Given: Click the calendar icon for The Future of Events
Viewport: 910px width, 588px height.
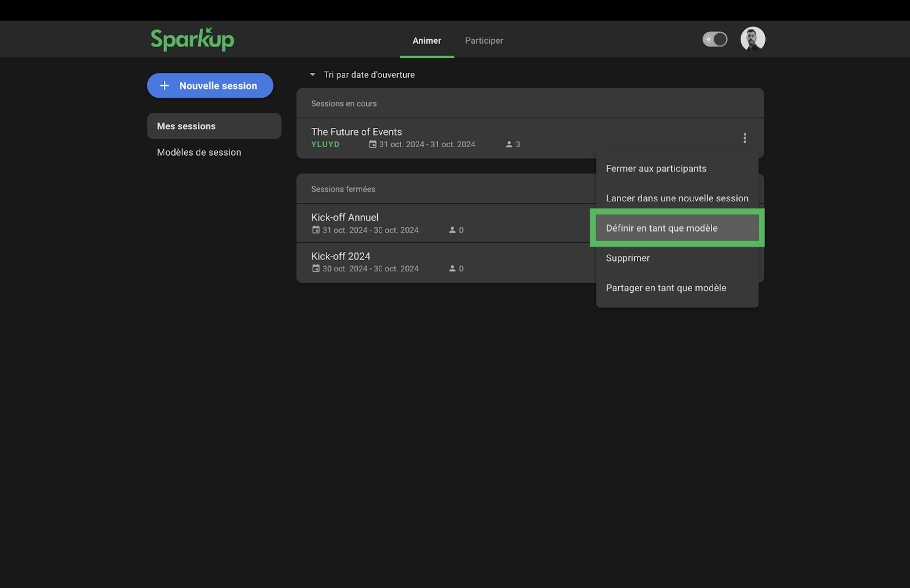Looking at the screenshot, I should (x=373, y=144).
